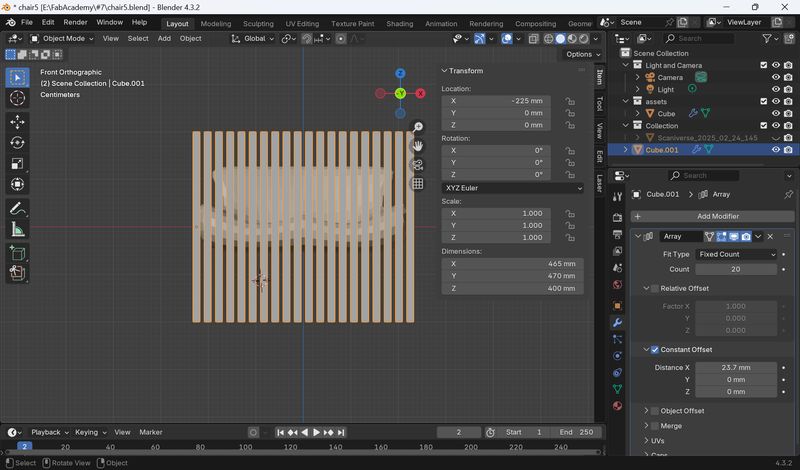800x470 pixels.
Task: Click the Options button in the viewport
Action: click(583, 54)
